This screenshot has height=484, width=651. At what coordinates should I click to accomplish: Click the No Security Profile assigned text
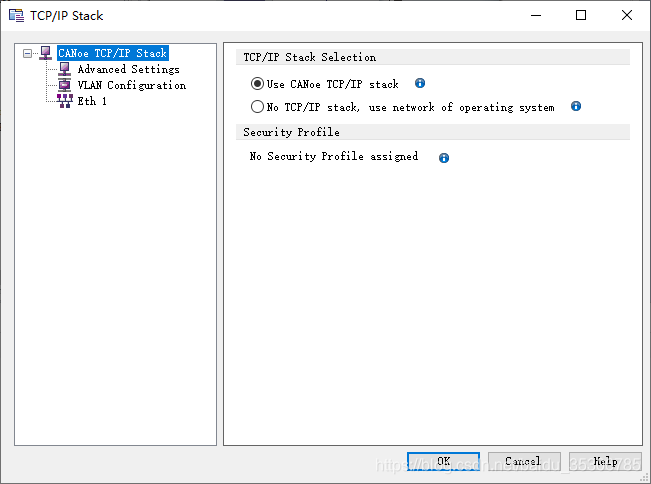coord(334,156)
